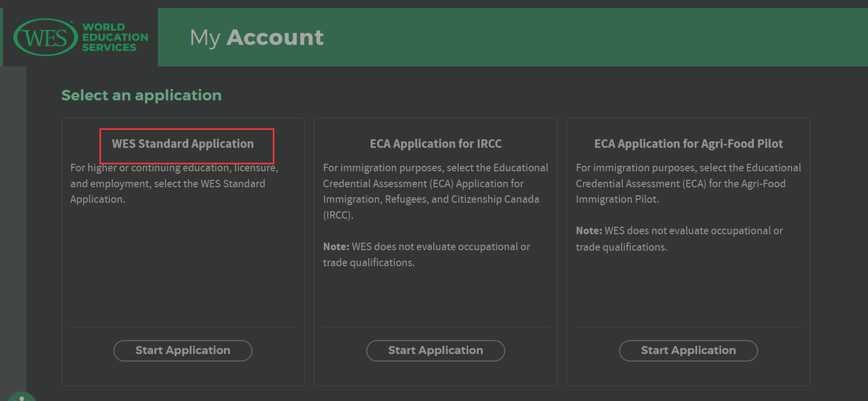
Task: Select the ECA Application for IRCC title
Action: pyautogui.click(x=435, y=144)
